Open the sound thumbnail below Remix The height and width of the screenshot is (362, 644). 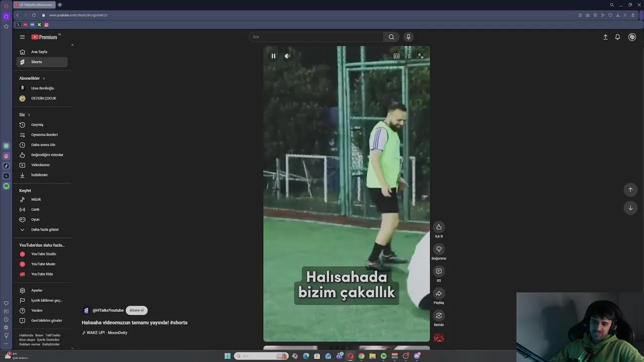(x=439, y=337)
